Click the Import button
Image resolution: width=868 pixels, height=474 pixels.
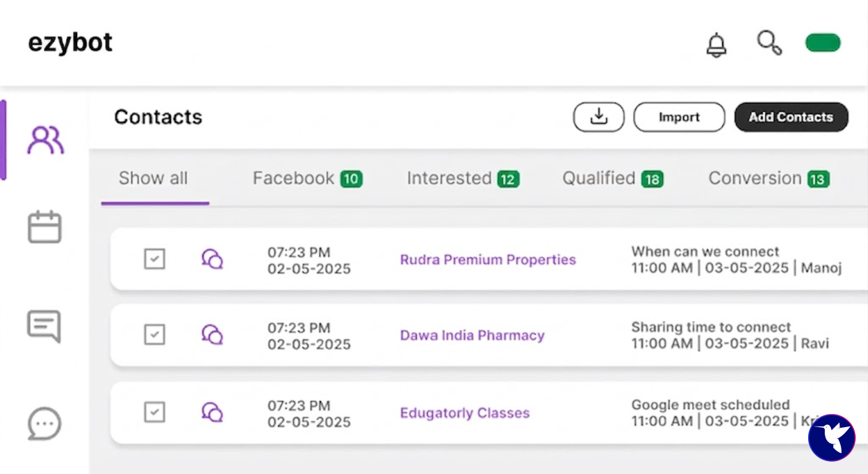(x=679, y=117)
